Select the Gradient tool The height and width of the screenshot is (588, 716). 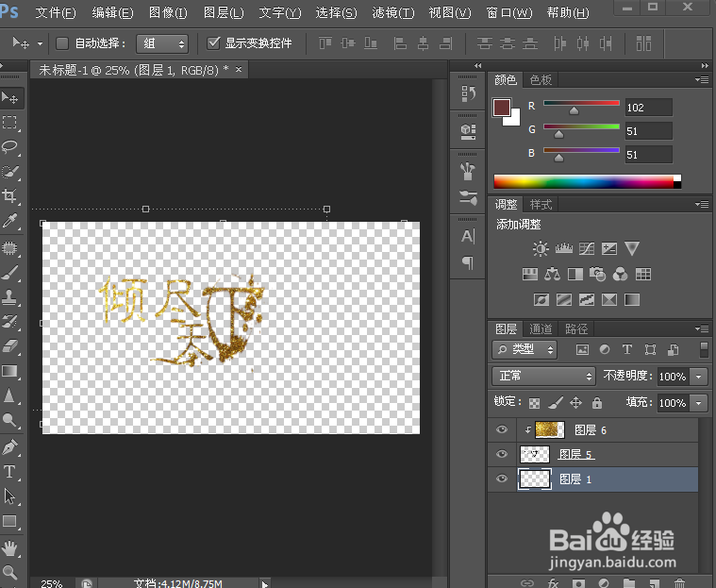pyautogui.click(x=9, y=371)
